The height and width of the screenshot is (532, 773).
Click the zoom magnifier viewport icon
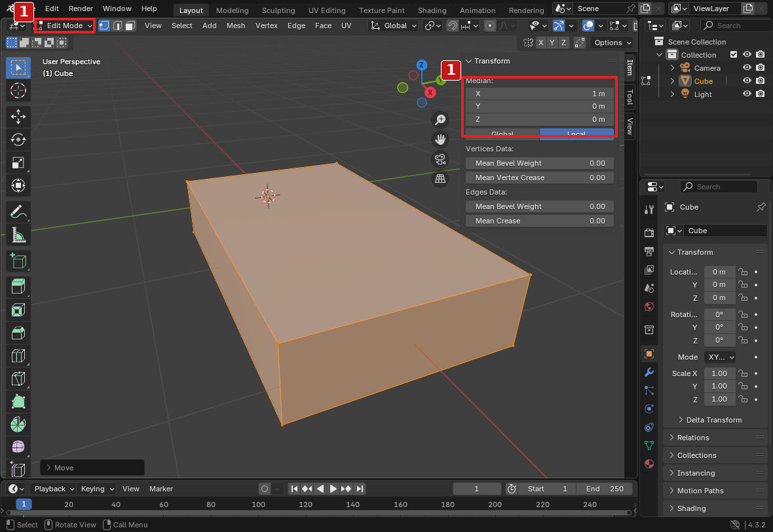point(440,120)
